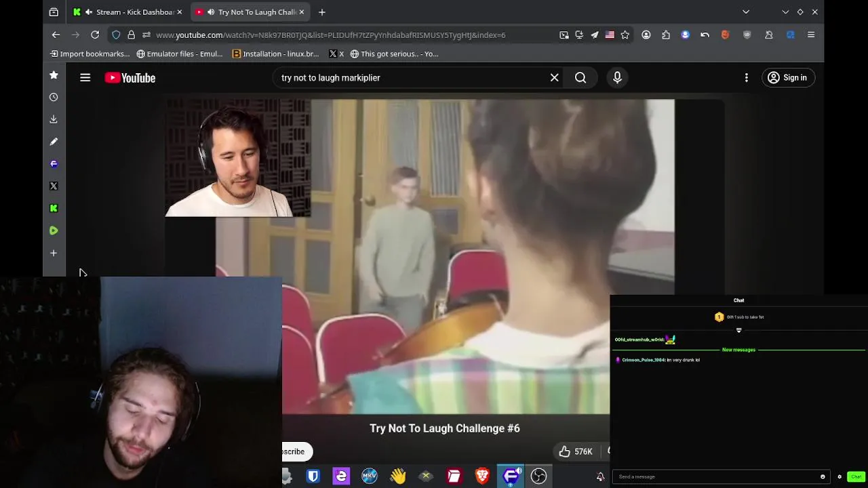Open the X bookmark in bookmarks bar
The image size is (868, 488).
(336, 54)
